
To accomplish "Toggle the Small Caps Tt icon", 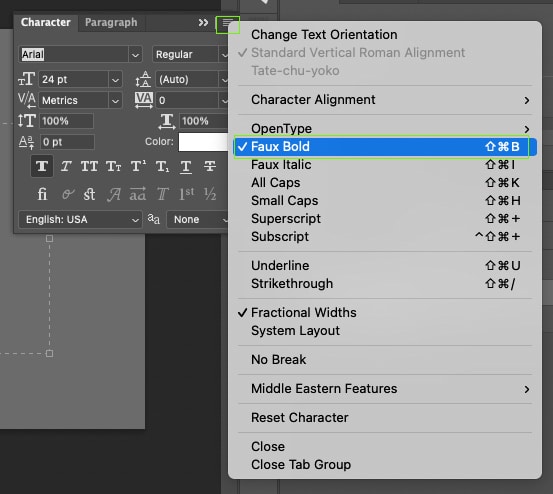I will pyautogui.click(x=114, y=166).
